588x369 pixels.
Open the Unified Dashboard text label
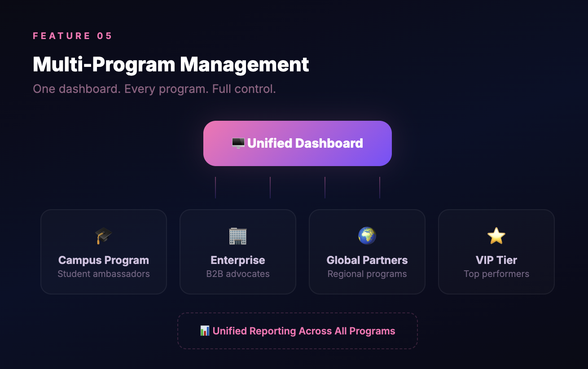(305, 143)
